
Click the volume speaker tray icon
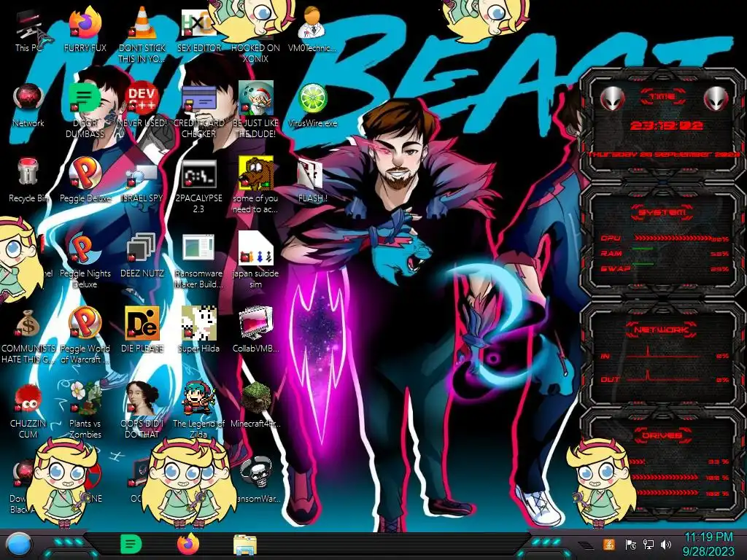click(666, 544)
